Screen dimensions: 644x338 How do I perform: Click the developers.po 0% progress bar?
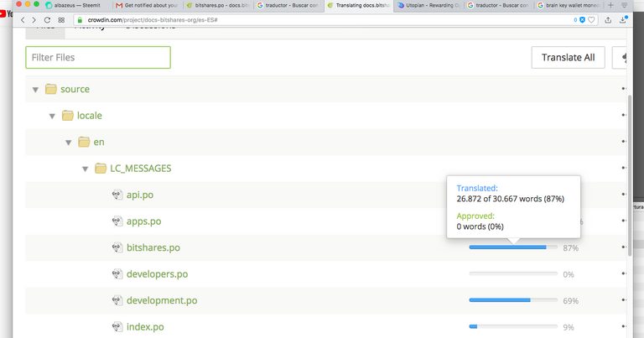(513, 273)
